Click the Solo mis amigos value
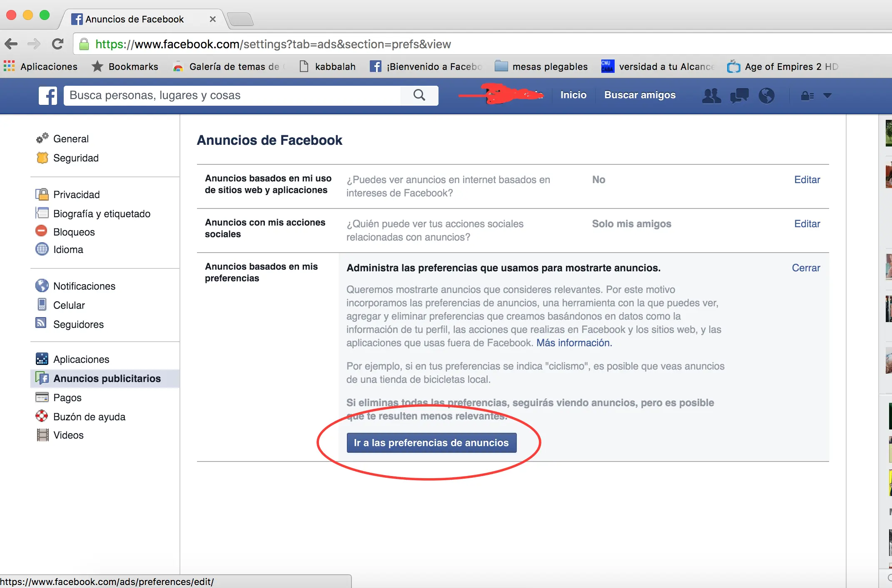The height and width of the screenshot is (588, 892). [632, 224]
